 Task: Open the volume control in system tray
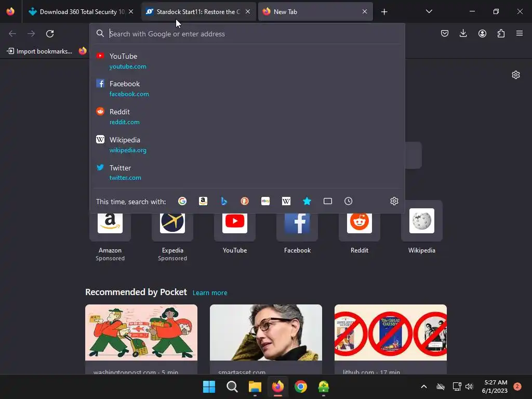(x=469, y=387)
